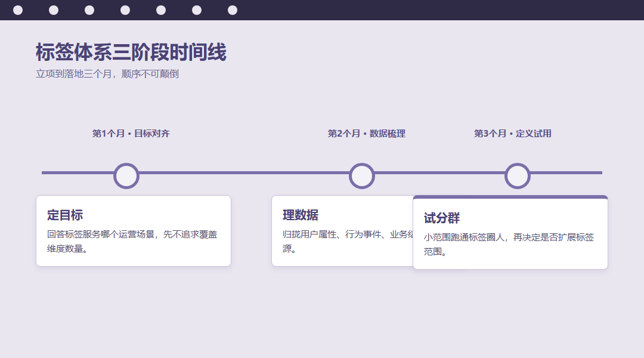Click the third white dot in the top bar
Viewport: 644px width, 358px height.
(x=89, y=10)
